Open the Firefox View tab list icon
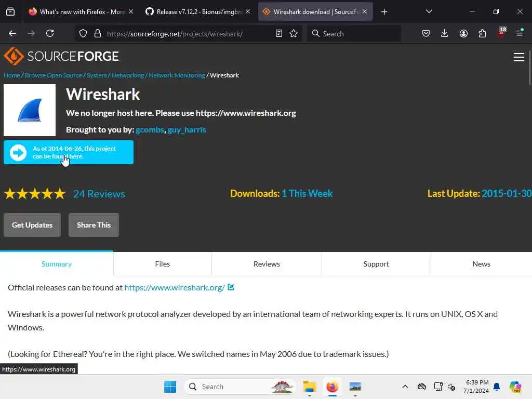 [10, 12]
